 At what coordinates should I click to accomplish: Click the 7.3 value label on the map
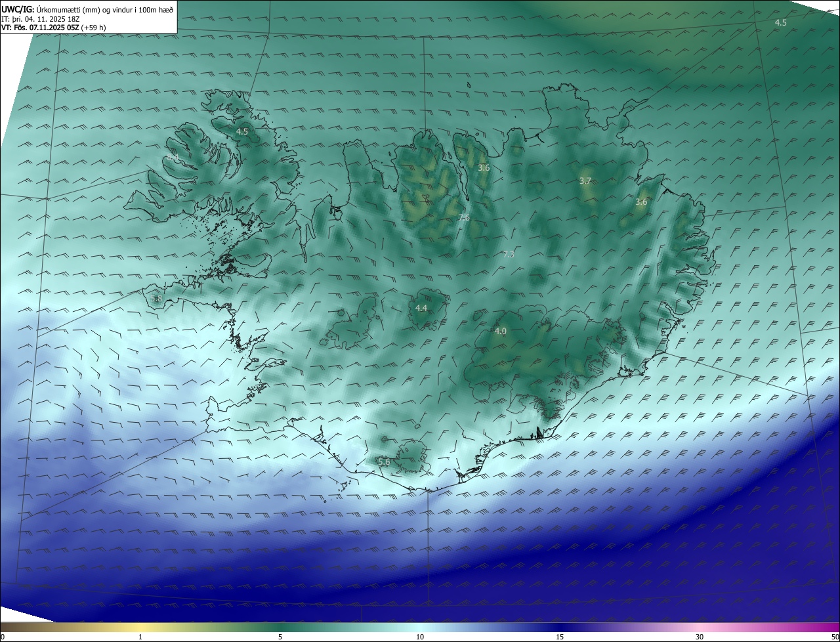[508, 254]
